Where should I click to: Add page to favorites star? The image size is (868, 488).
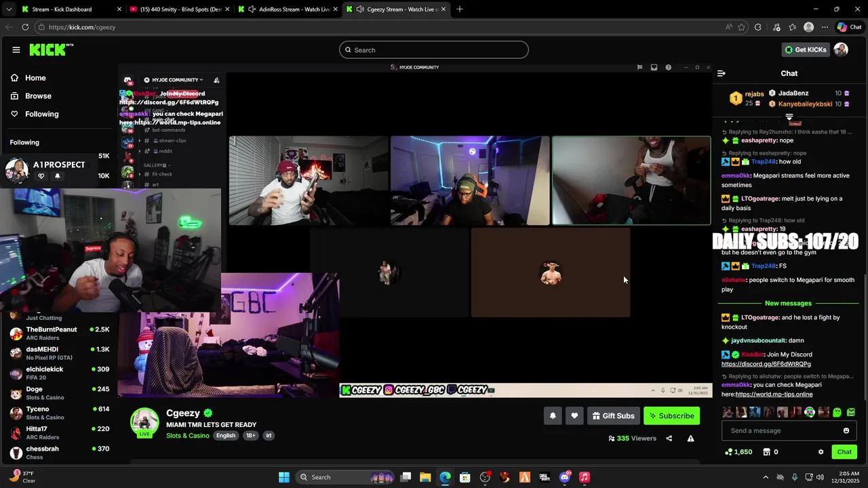[x=741, y=27]
